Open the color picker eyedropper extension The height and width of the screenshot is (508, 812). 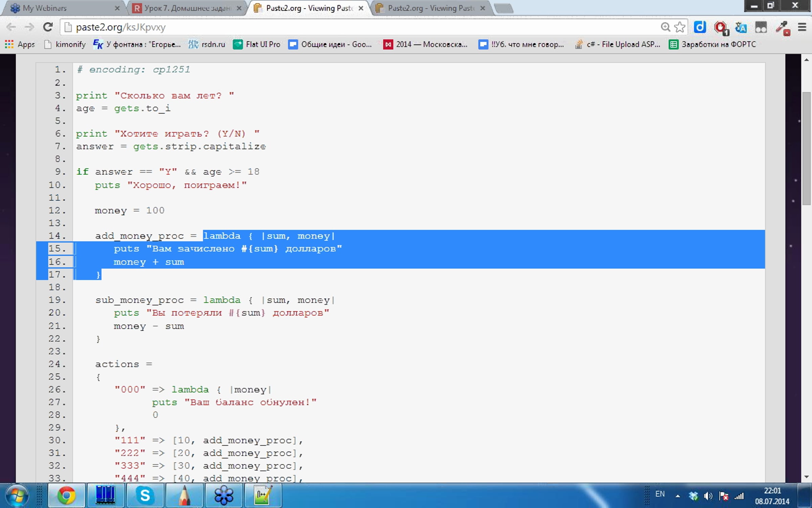(x=783, y=28)
